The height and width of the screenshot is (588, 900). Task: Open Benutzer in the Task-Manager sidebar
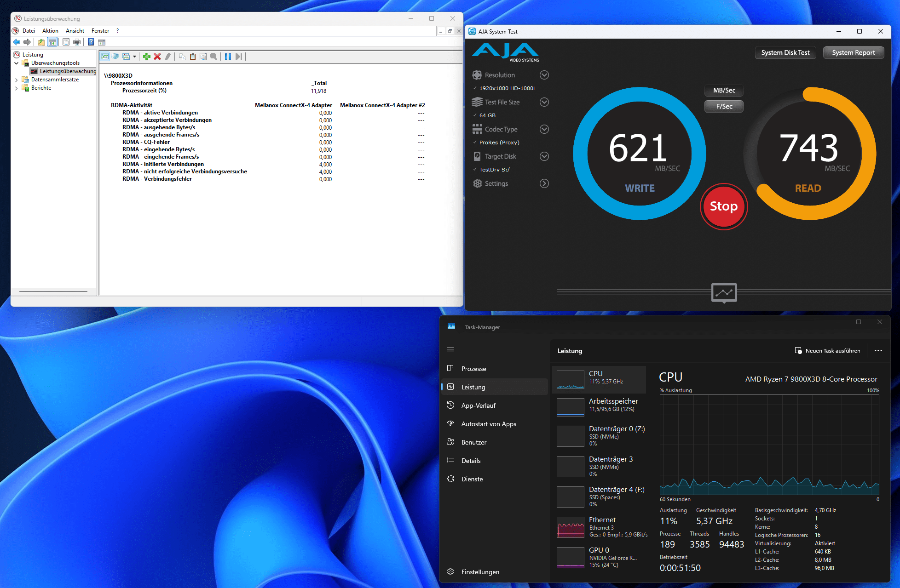[495, 442]
